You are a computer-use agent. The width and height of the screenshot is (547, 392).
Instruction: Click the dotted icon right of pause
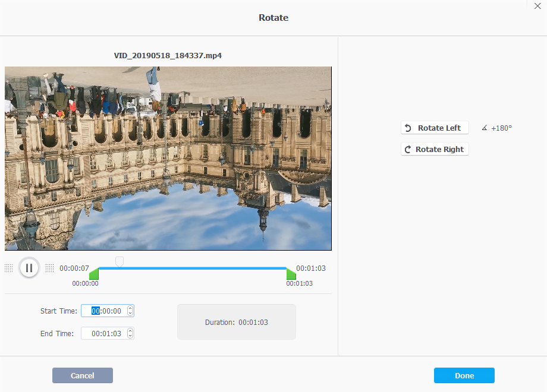pos(49,268)
